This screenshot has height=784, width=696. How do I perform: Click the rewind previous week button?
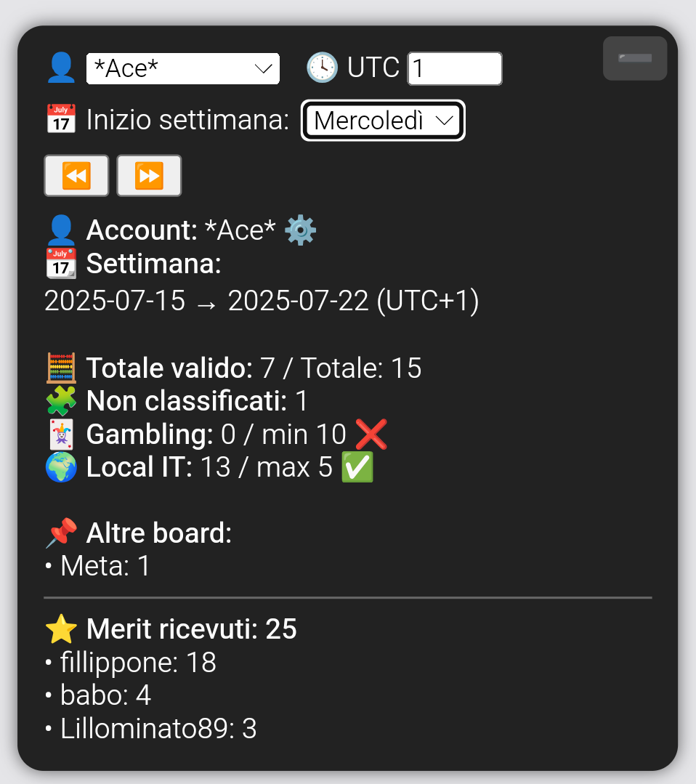click(x=76, y=176)
